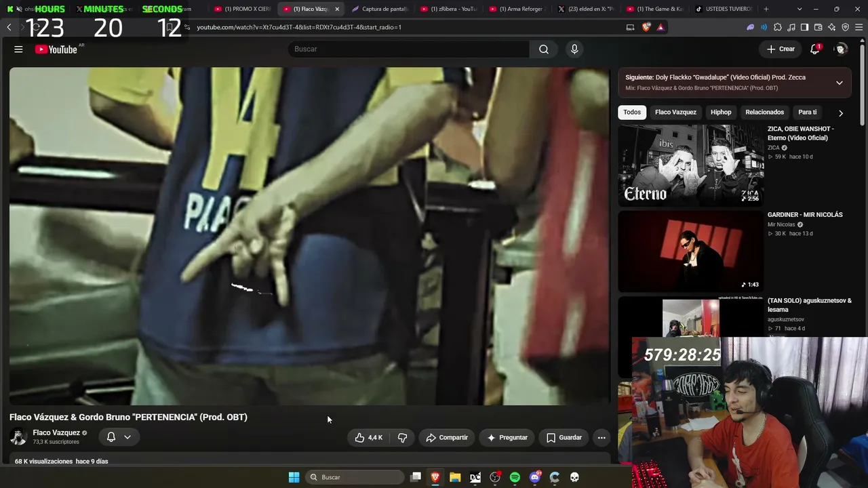Image resolution: width=868 pixels, height=488 pixels.
Task: Select the Relacionados filter chip
Action: (x=764, y=113)
